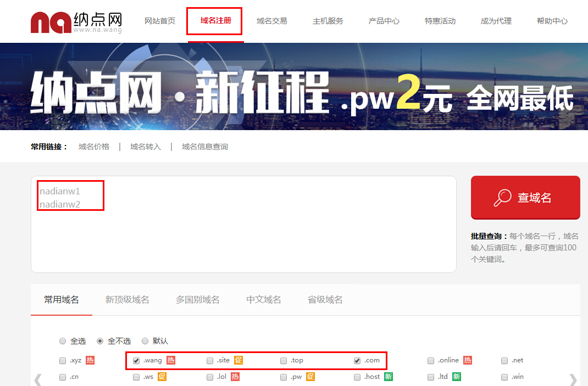
Task: Open 产品中心 in the top navigation
Action: 384,21
